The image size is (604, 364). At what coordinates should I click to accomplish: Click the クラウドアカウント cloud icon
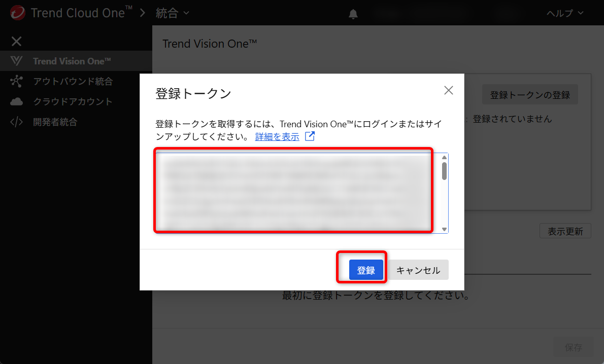(16, 101)
